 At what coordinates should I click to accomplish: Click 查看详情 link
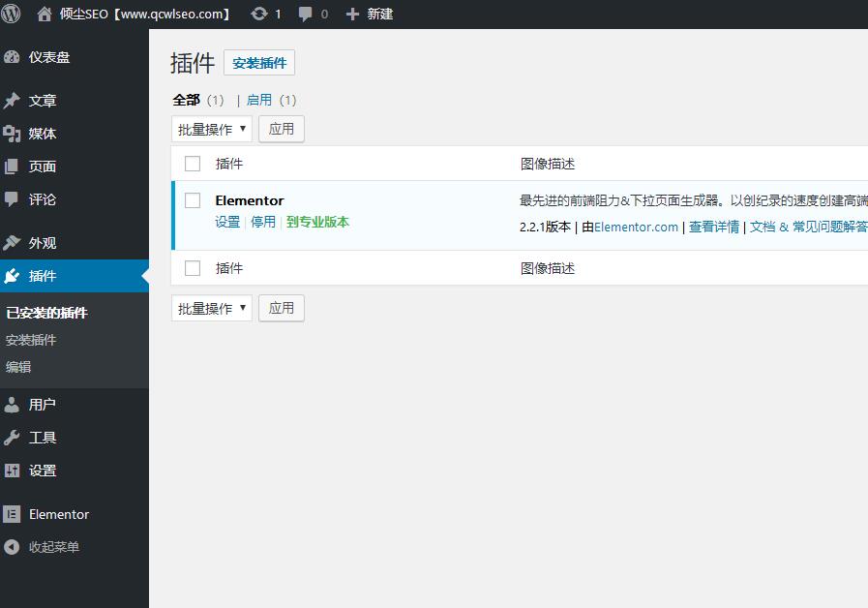coord(714,227)
